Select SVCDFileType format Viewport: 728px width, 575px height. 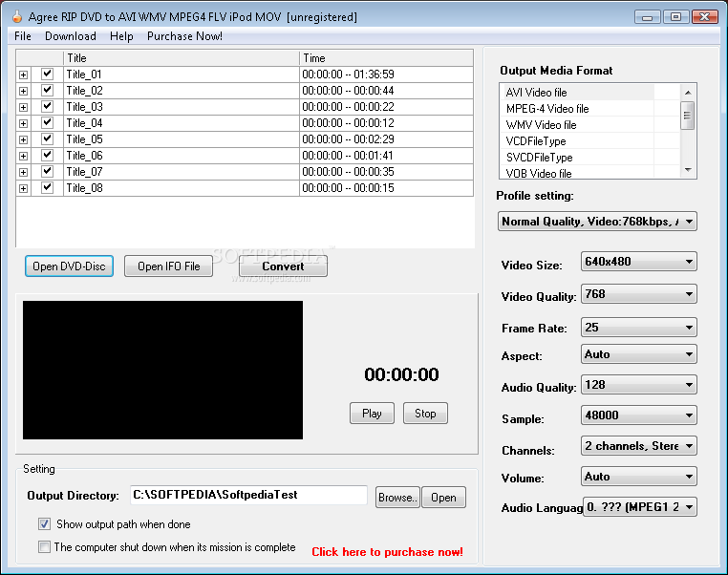[x=579, y=158]
